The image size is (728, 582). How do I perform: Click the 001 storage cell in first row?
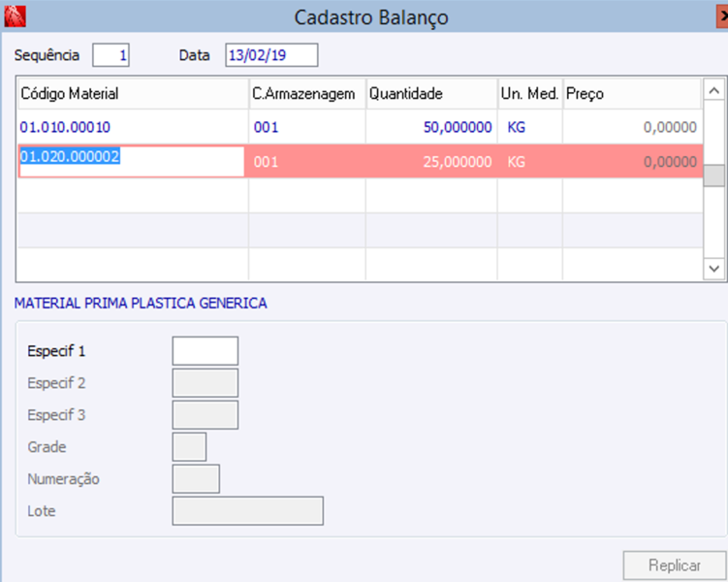[x=307, y=127]
